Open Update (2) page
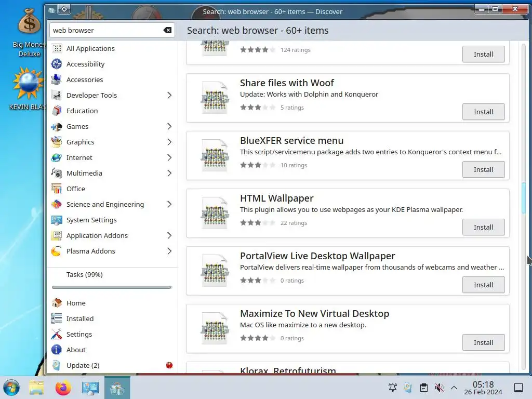Image resolution: width=532 pixels, height=399 pixels. tap(112, 365)
